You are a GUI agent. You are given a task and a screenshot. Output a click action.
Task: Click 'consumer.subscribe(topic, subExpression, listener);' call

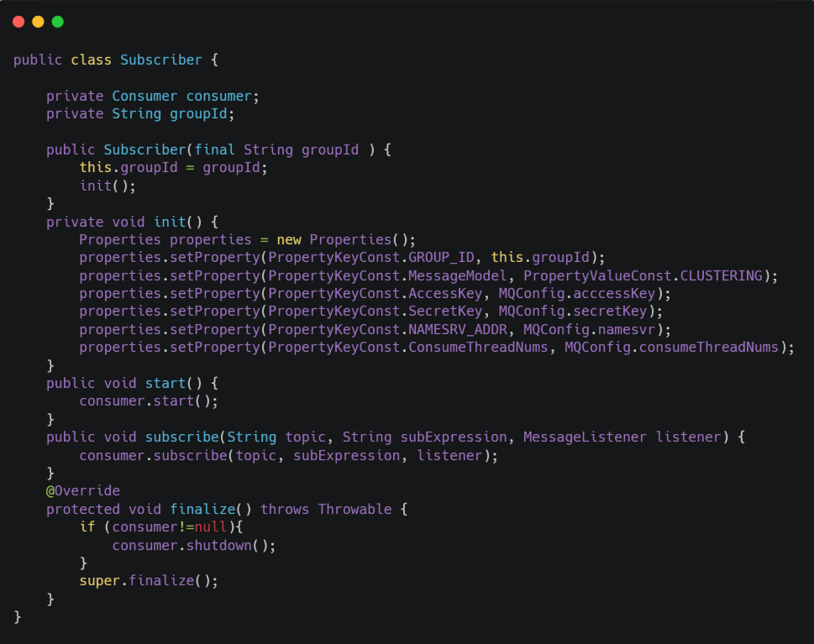(x=289, y=456)
